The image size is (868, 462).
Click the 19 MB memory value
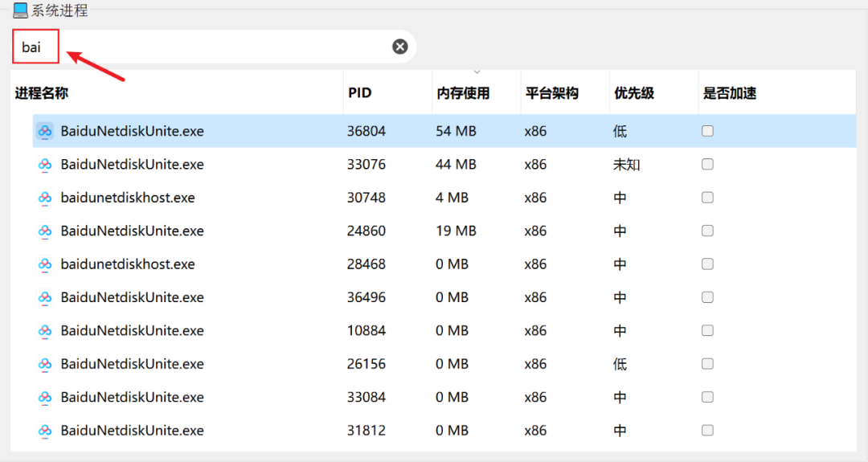point(457,231)
